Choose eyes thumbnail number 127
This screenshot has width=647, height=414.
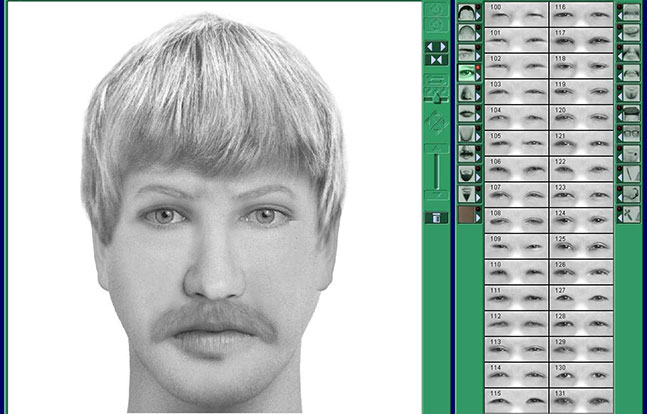pos(581,298)
